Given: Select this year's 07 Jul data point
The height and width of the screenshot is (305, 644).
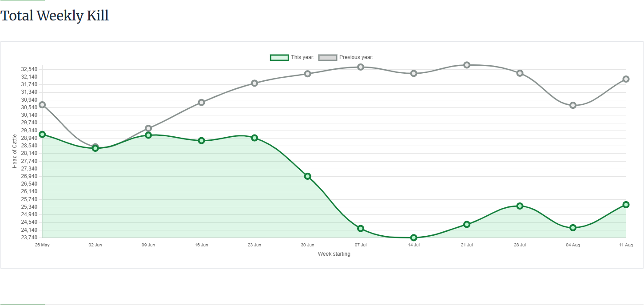Looking at the screenshot, I should coord(361,229).
